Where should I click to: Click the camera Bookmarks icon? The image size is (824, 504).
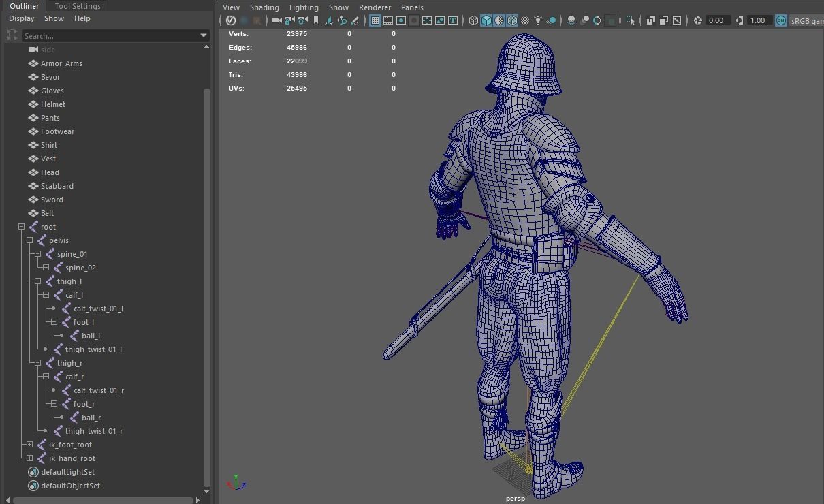tap(315, 20)
